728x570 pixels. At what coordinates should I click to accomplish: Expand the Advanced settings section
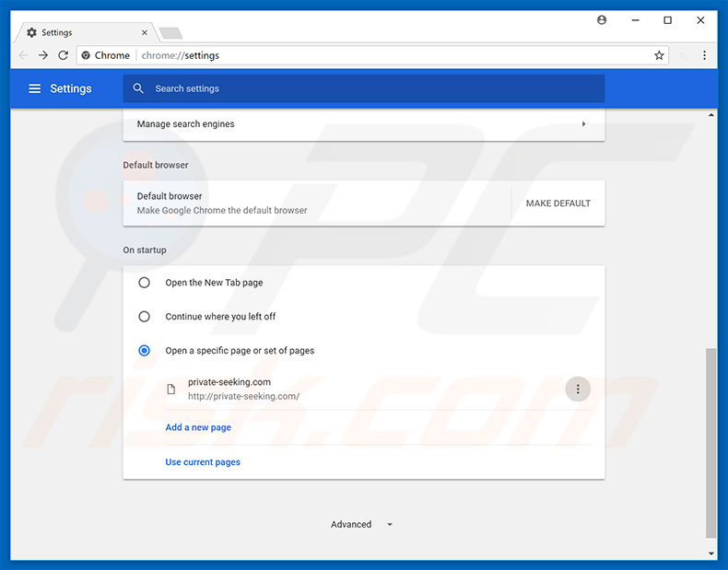point(361,525)
